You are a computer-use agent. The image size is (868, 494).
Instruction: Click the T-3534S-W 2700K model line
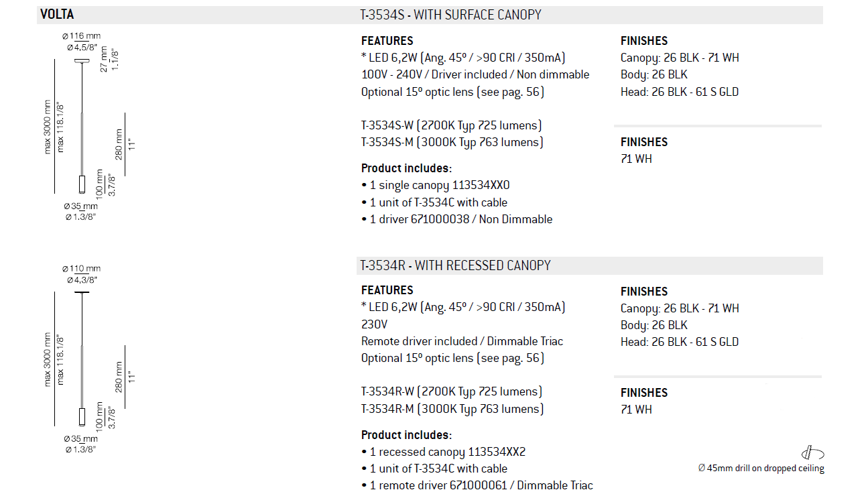[451, 125]
